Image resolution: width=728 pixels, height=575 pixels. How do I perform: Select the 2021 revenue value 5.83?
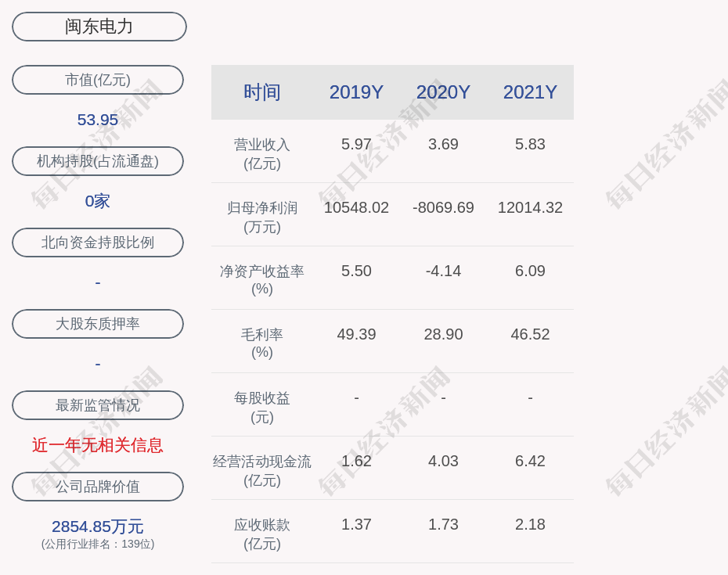pyautogui.click(x=530, y=144)
